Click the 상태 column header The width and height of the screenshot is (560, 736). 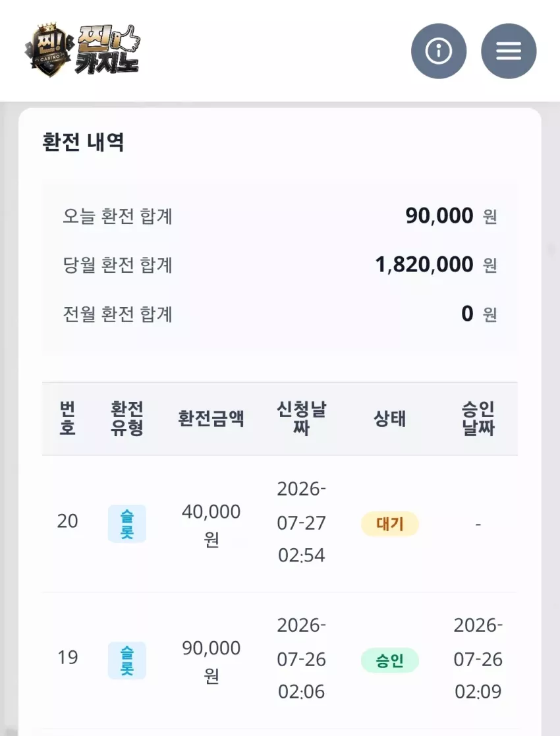389,418
